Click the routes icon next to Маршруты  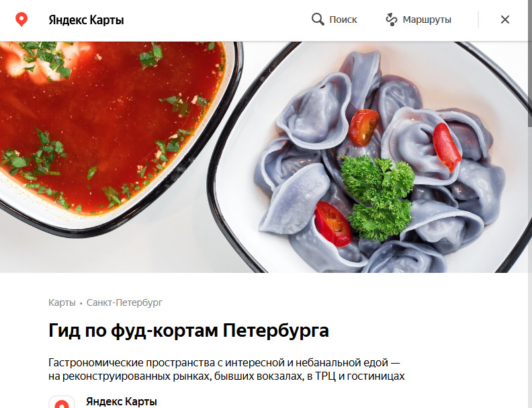[391, 19]
